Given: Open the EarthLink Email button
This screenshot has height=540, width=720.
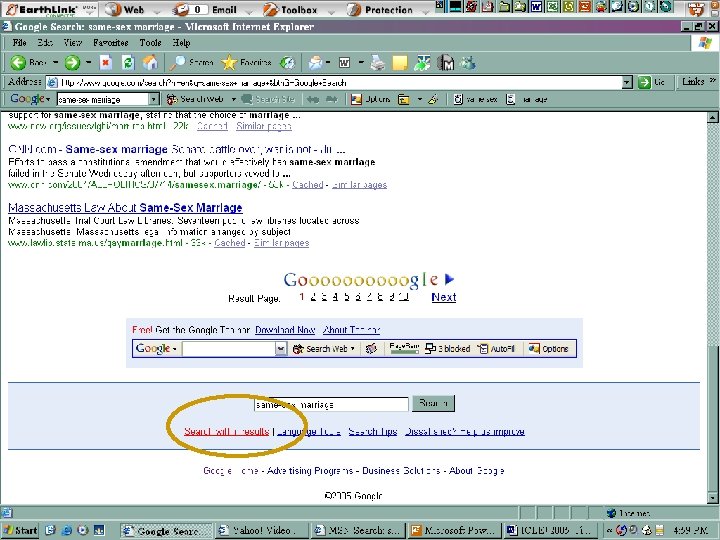Looking at the screenshot, I should (x=206, y=9).
